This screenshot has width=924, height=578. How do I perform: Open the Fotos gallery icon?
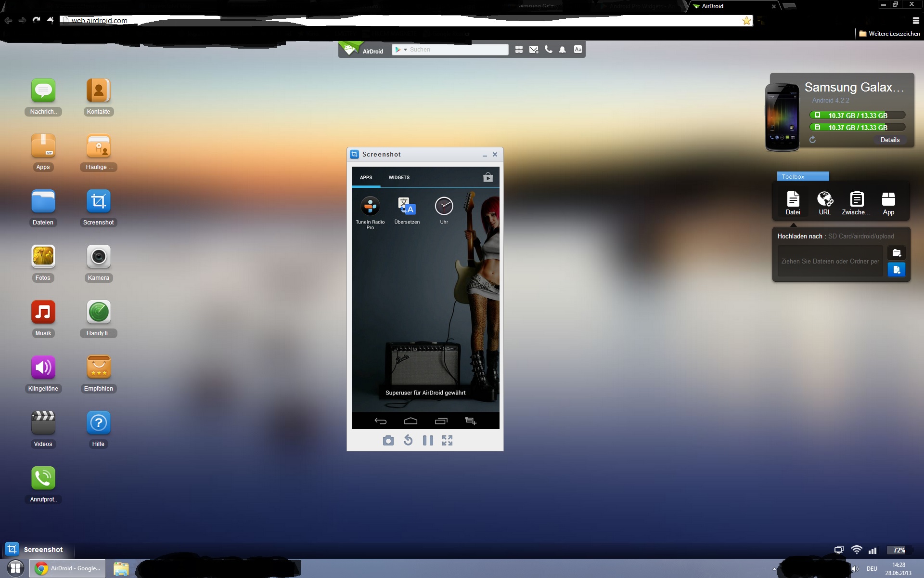point(43,257)
